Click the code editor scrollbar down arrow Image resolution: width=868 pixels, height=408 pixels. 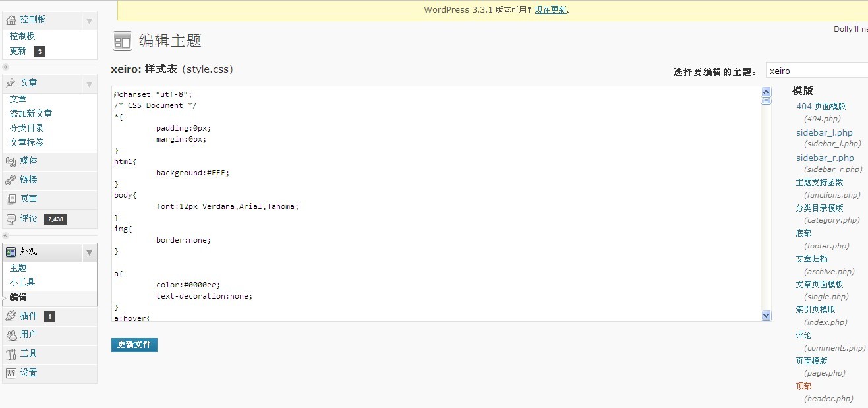[766, 316]
